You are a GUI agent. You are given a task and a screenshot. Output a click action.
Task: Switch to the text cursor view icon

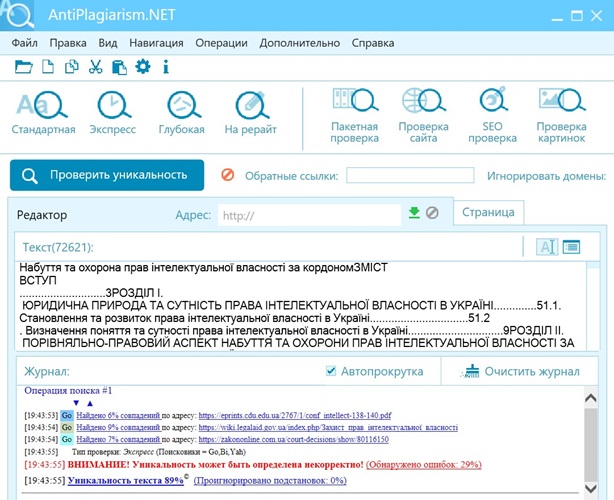(x=547, y=247)
